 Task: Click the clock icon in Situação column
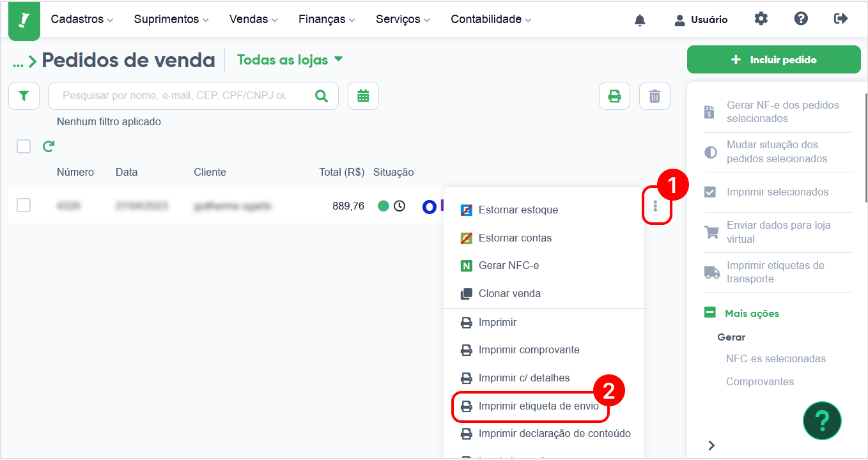point(399,206)
